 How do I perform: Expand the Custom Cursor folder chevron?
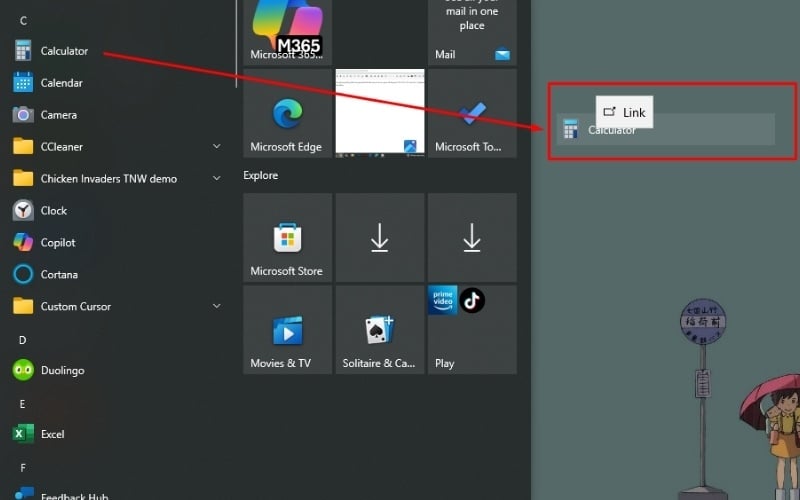[x=216, y=306]
